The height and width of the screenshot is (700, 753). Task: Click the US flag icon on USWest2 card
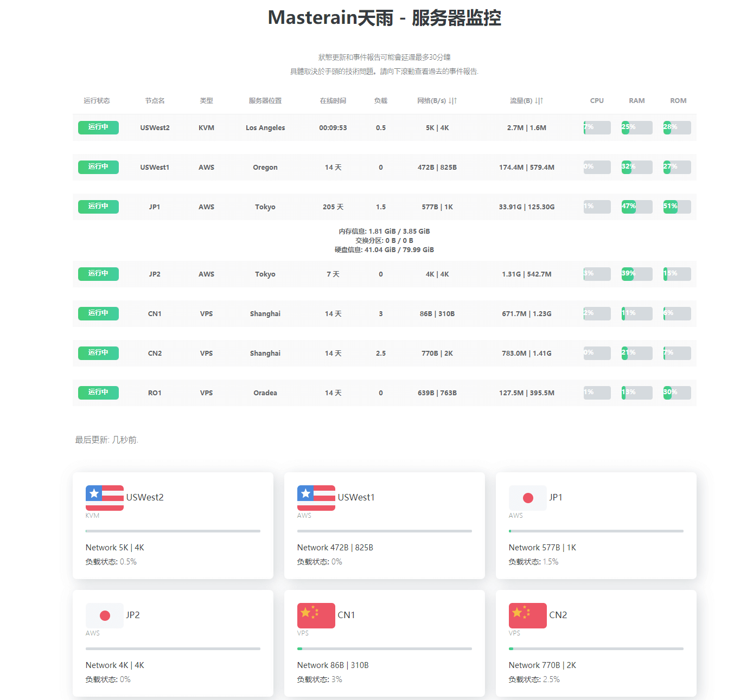point(104,498)
